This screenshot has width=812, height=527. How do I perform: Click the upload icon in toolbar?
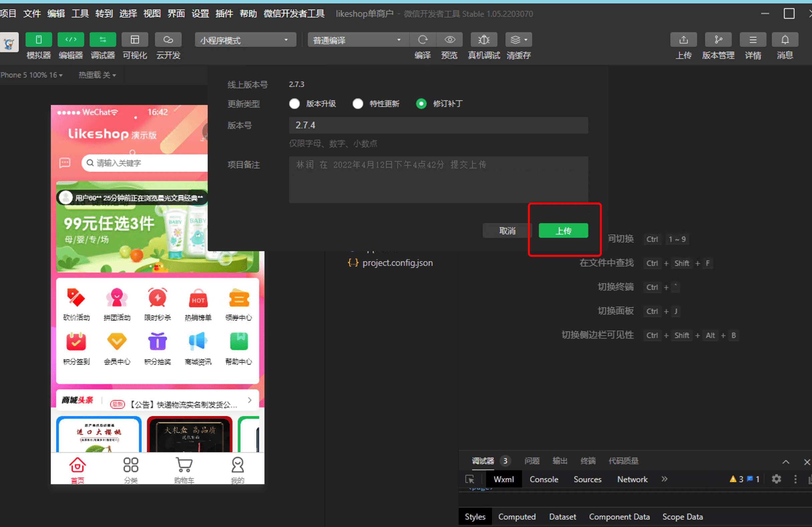[x=683, y=40]
